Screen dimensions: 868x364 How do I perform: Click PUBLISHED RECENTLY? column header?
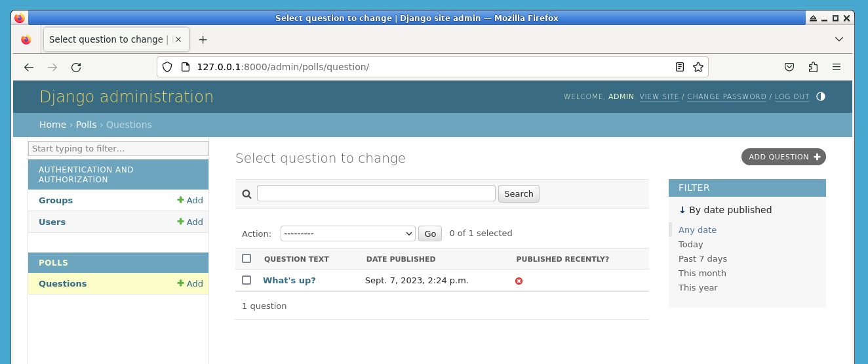562,259
